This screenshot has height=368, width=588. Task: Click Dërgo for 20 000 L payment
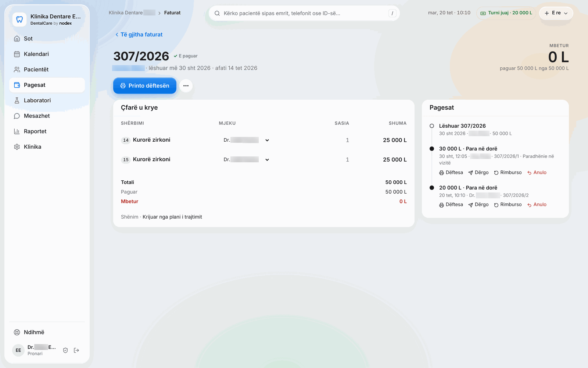pos(478,205)
